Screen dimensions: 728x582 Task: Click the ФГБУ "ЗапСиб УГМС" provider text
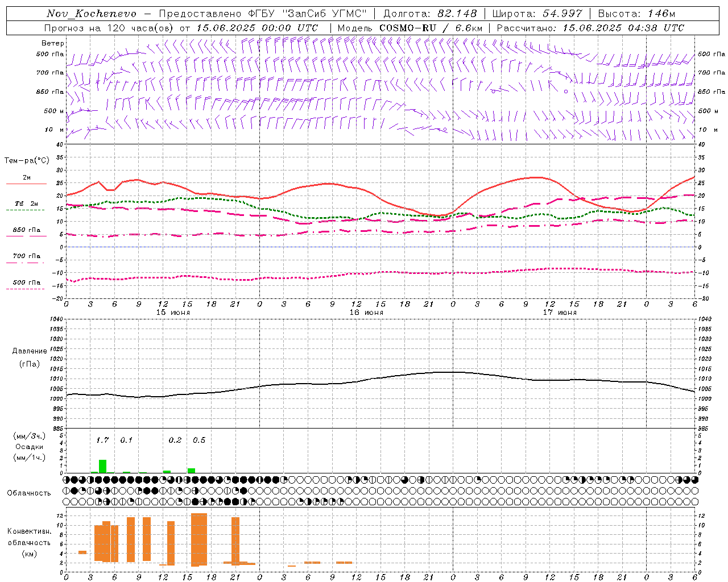(x=308, y=14)
